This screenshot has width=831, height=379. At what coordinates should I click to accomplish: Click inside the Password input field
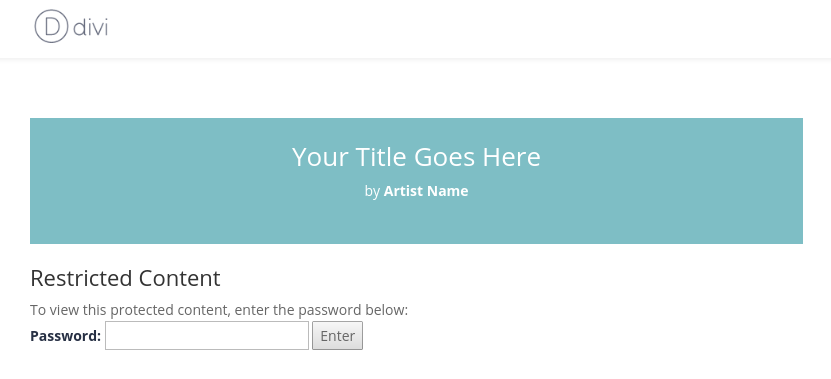coord(207,336)
